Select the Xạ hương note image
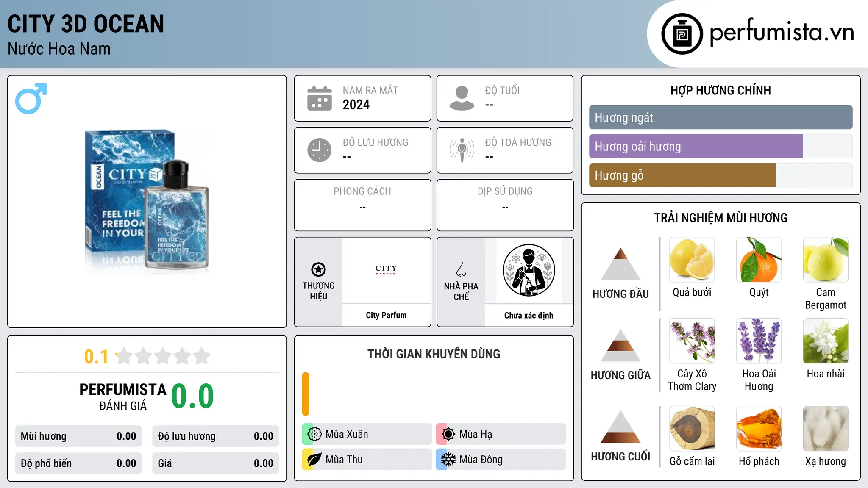The height and width of the screenshot is (488, 868). click(x=826, y=429)
